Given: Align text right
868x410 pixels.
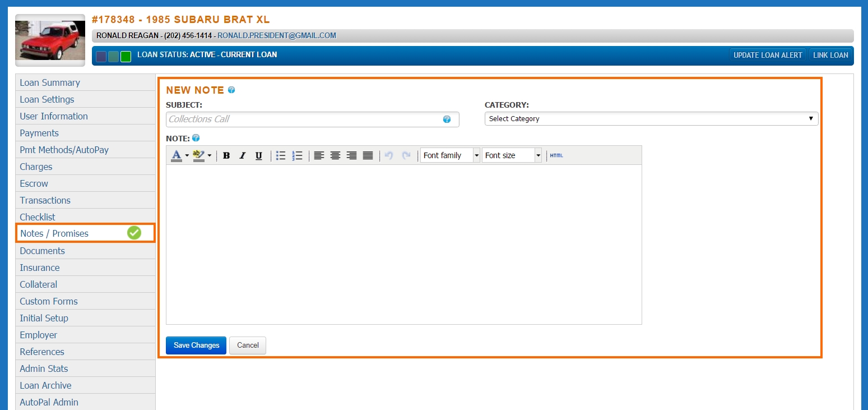Looking at the screenshot, I should 351,155.
